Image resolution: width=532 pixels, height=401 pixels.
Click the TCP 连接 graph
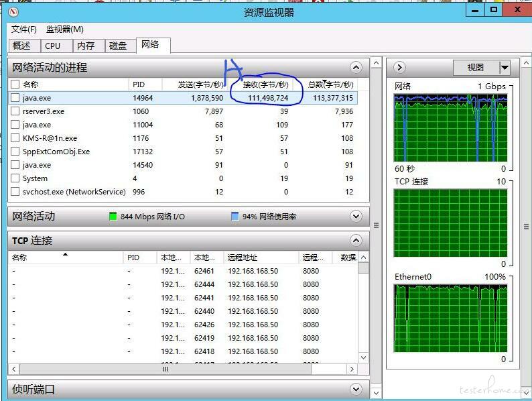coord(450,223)
